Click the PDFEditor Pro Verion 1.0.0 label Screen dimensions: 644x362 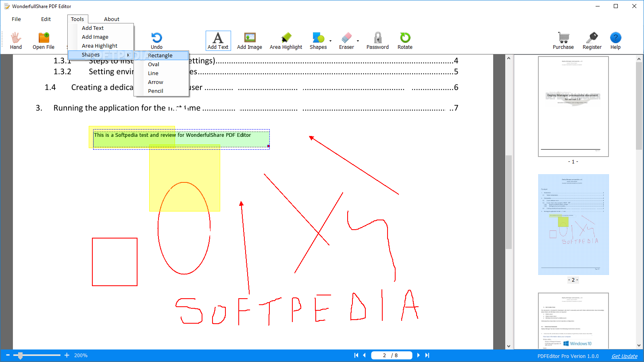pos(568,356)
